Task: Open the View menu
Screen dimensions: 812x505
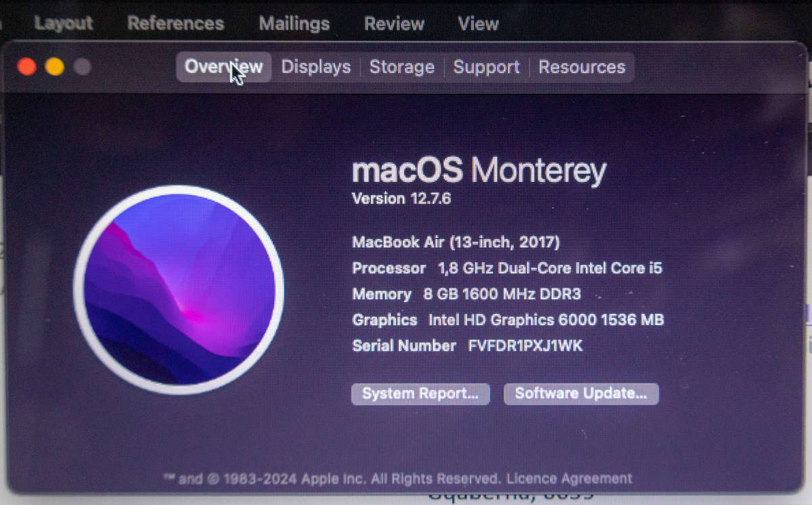Action: [477, 23]
